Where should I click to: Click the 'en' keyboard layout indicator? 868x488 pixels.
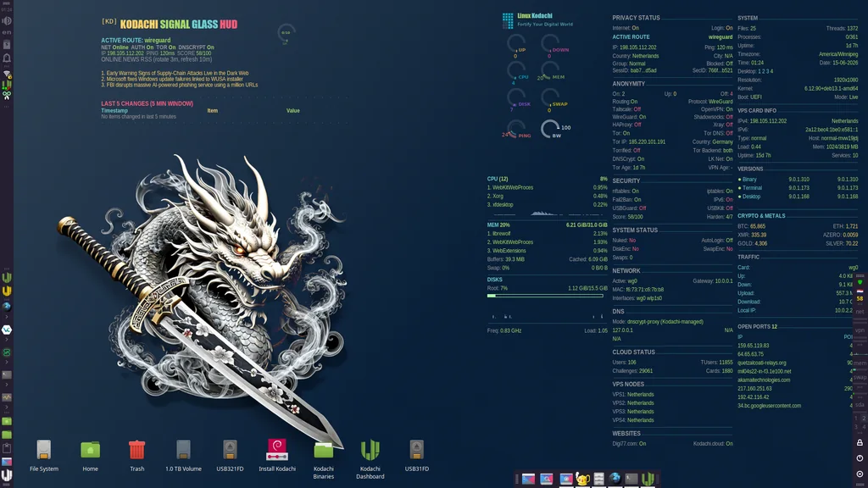[7, 33]
